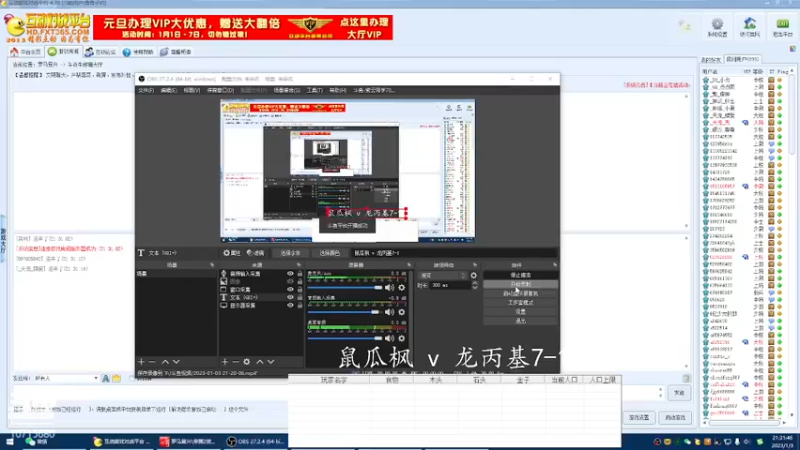Image resolution: width=800 pixels, height=450 pixels.
Task: Open OBS Help menu
Action: 337,90
